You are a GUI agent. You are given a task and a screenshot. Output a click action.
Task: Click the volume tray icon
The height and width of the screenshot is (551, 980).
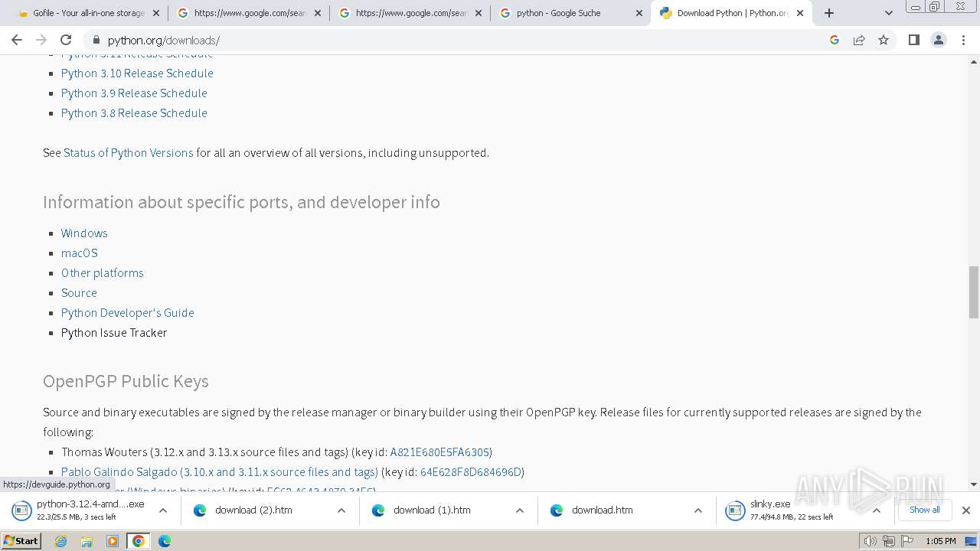point(870,541)
